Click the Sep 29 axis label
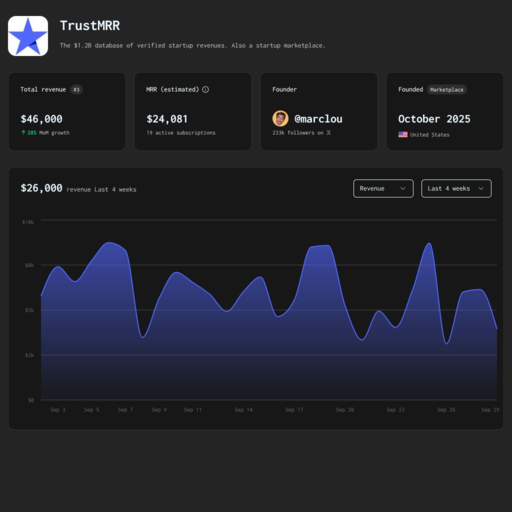The width and height of the screenshot is (512, 512). (490, 409)
